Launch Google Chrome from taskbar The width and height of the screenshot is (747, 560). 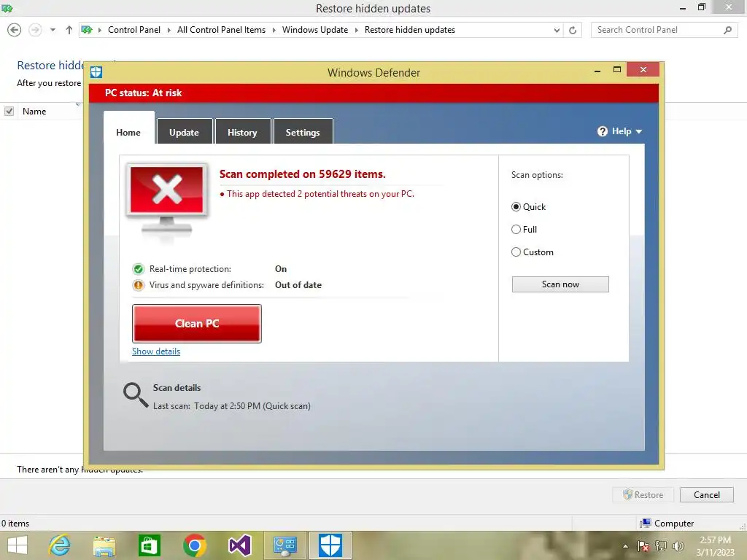194,545
